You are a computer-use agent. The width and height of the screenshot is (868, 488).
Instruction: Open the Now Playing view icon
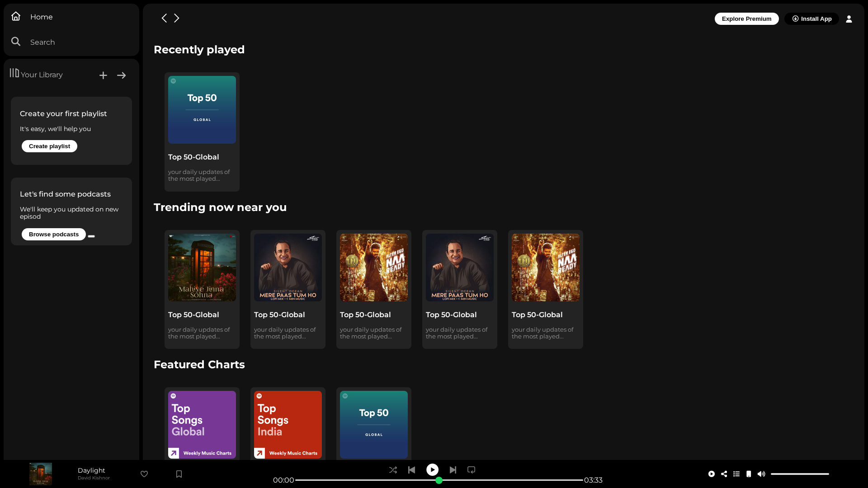[712, 474]
